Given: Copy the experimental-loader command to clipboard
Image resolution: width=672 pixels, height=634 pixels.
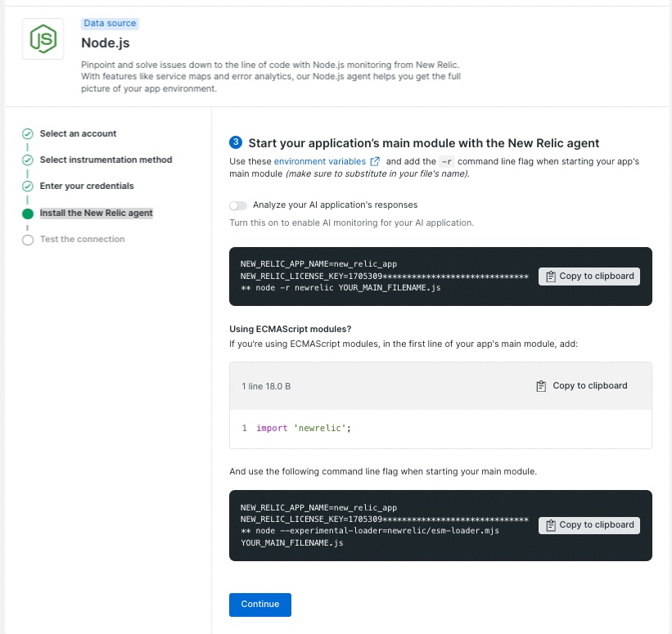Looking at the screenshot, I should coord(589,525).
